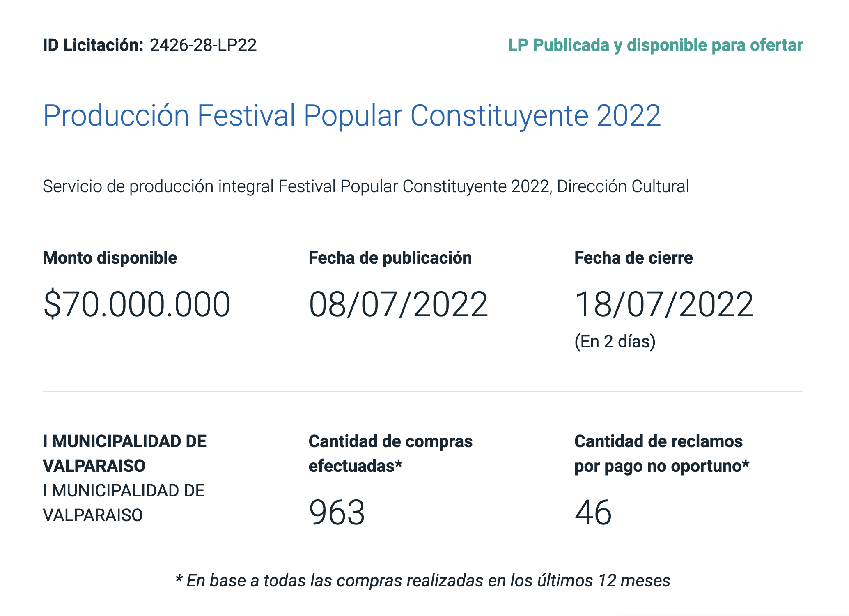This screenshot has width=849, height=616.
Task: Click the Fecha de publicación heading
Action: (390, 258)
